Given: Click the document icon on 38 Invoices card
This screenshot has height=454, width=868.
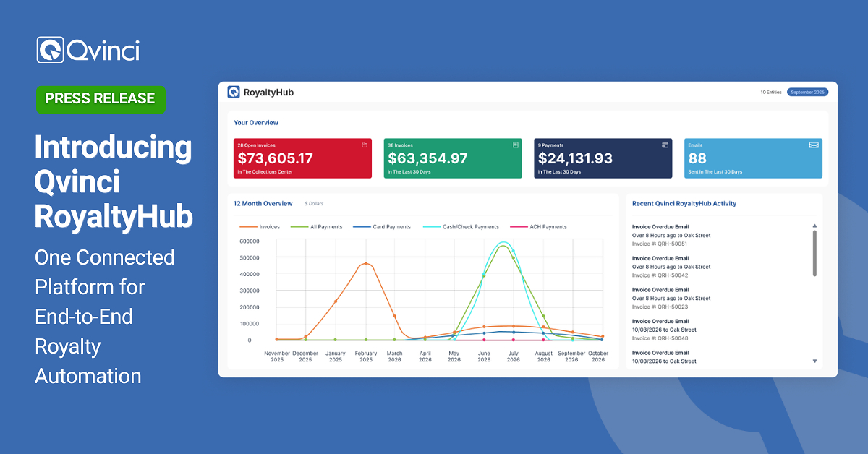Looking at the screenshot, I should click(516, 145).
